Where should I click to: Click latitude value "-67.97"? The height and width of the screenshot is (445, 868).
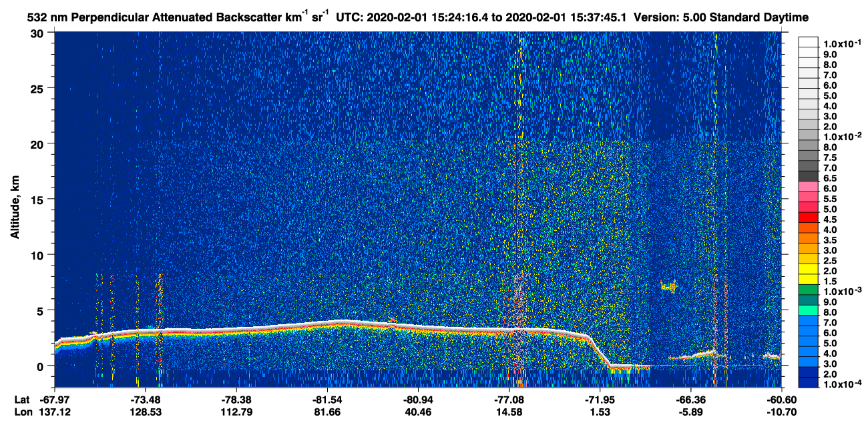tap(55, 400)
